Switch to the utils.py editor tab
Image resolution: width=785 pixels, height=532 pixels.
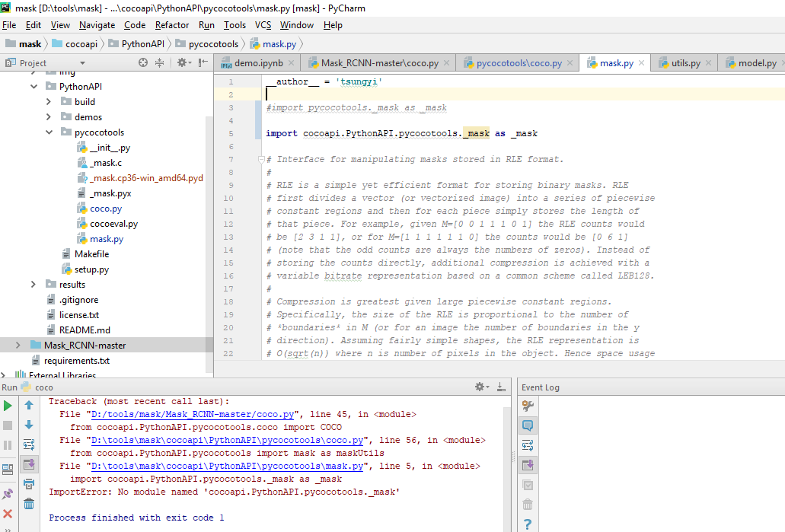pos(684,63)
